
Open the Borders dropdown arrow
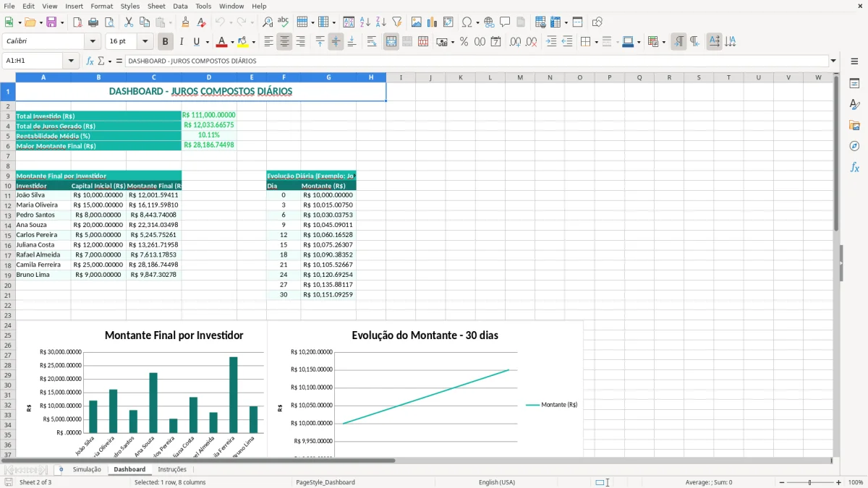(x=597, y=42)
